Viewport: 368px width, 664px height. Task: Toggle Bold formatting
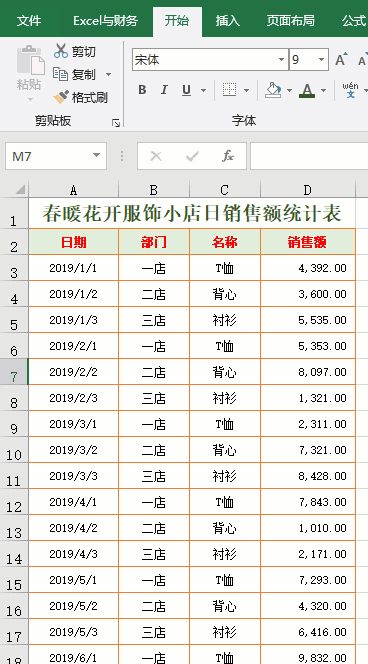142,90
